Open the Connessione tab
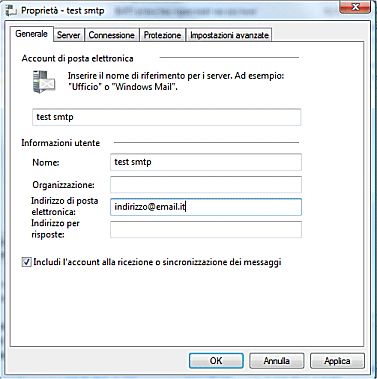Screen dimensions: 377x379 click(112, 35)
